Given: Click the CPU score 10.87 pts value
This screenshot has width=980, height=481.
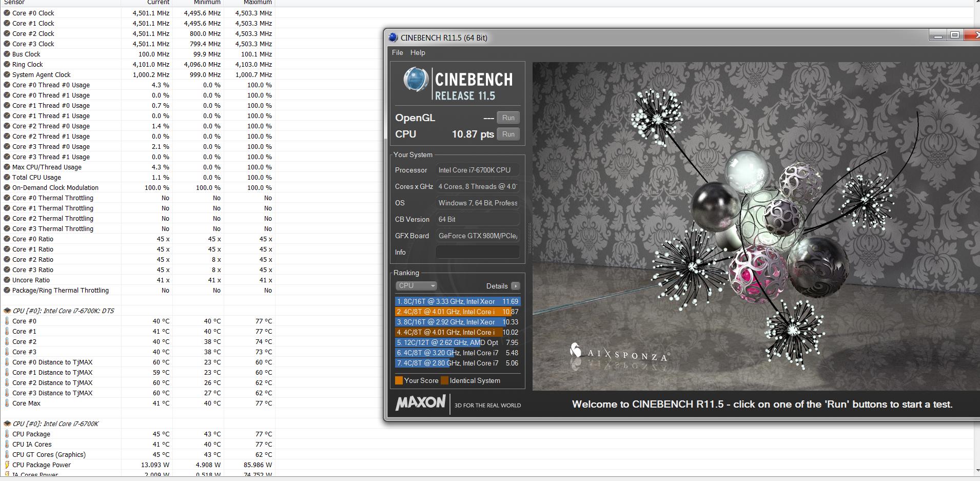Looking at the screenshot, I should 473,134.
